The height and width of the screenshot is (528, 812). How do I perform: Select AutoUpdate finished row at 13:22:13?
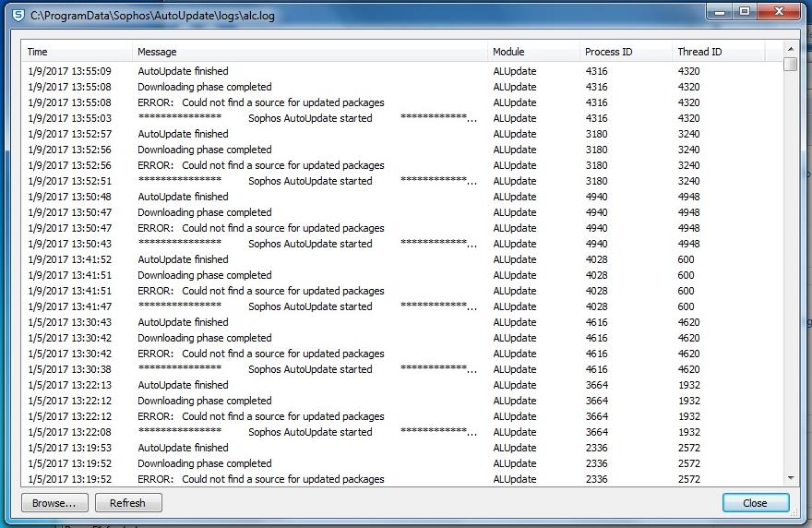tap(402, 385)
